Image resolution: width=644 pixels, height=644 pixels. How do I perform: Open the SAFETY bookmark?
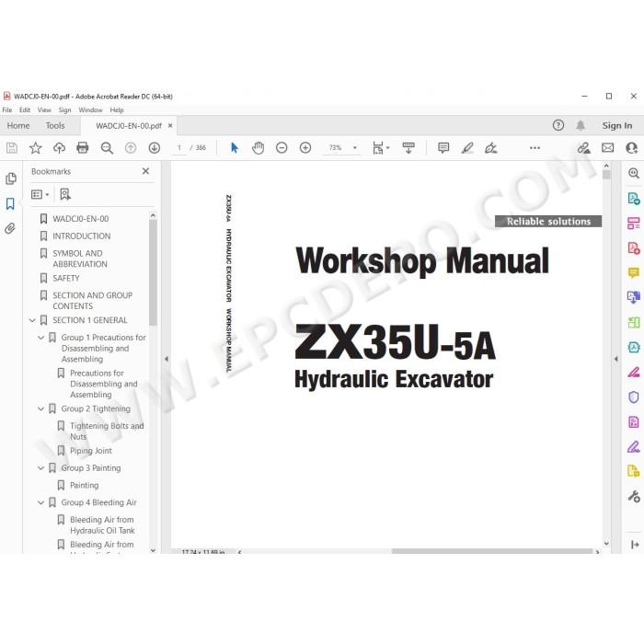65,279
